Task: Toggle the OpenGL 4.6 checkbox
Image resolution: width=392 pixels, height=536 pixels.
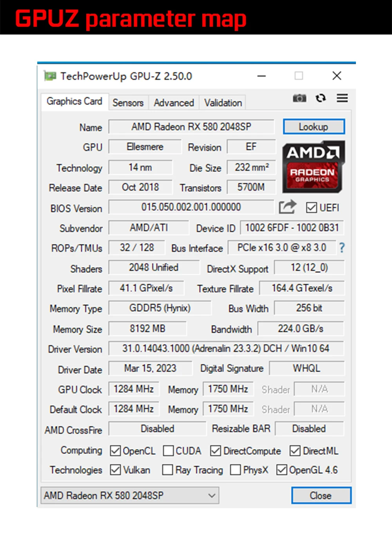Action: [x=281, y=469]
